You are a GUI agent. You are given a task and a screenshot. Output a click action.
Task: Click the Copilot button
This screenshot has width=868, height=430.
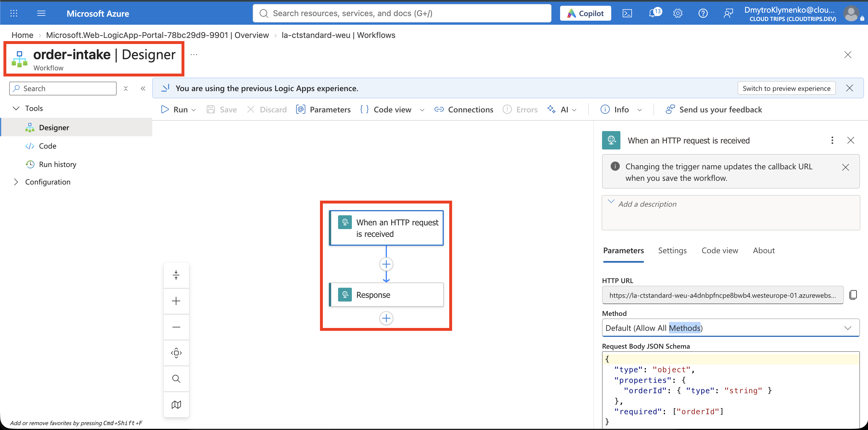tap(585, 14)
